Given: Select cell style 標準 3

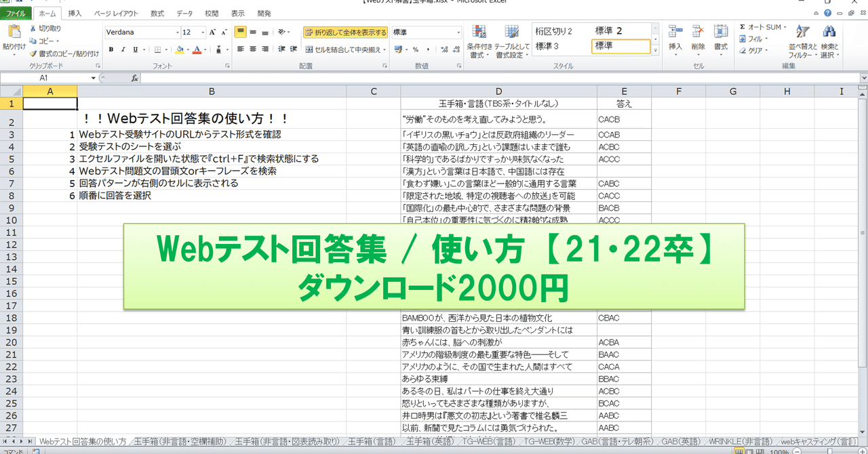Looking at the screenshot, I should (548, 45).
